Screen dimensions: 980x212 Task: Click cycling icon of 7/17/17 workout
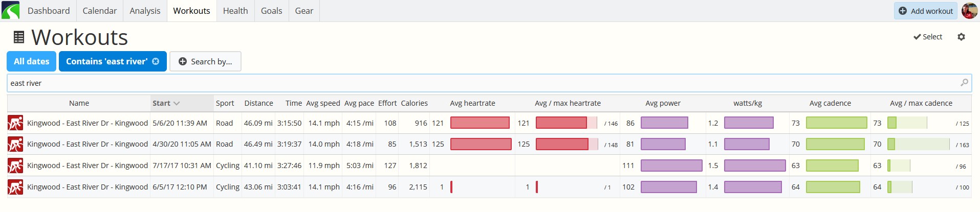click(15, 166)
